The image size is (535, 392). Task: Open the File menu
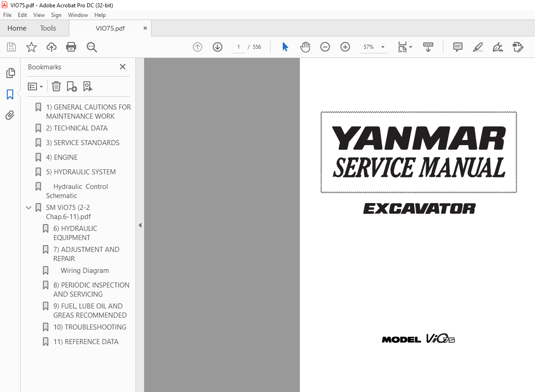coord(7,15)
